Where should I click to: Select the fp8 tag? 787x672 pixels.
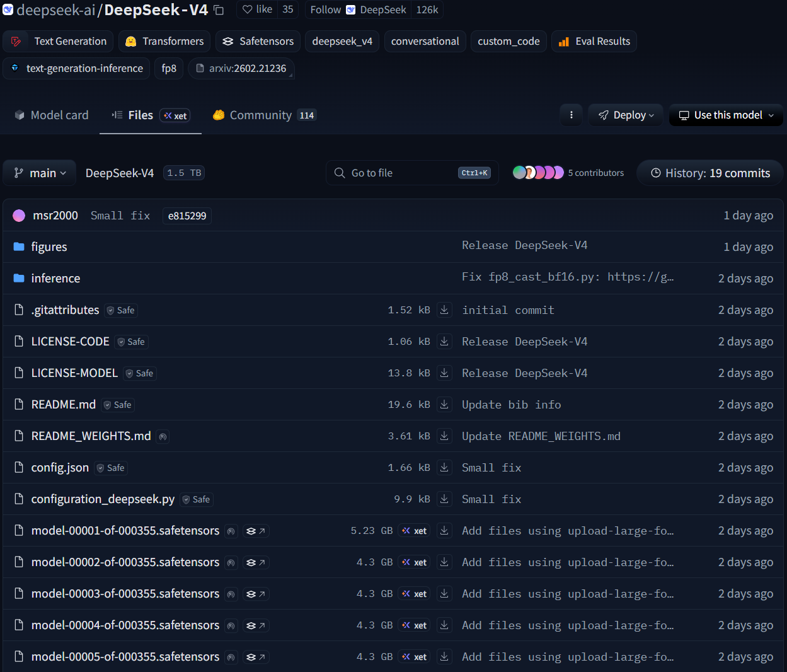coord(169,68)
